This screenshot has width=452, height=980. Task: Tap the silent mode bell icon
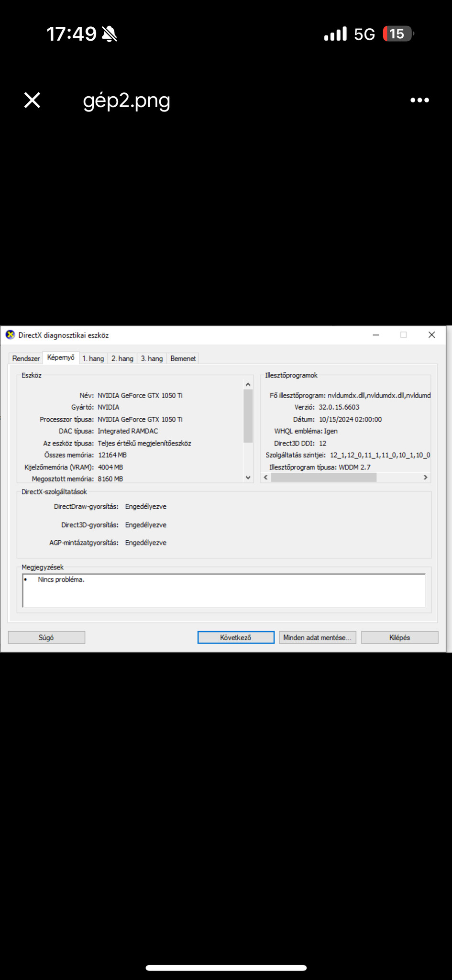pyautogui.click(x=110, y=34)
